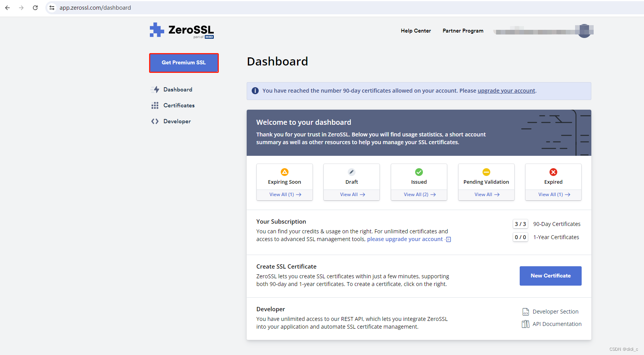Open the Partner Program link
Screen dimensions: 644x355
coord(463,31)
